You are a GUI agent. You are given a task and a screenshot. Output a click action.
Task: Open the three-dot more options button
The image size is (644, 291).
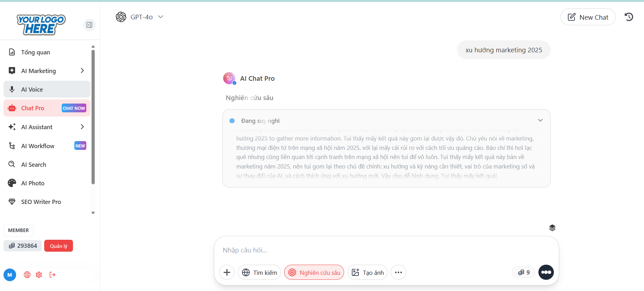[x=398, y=272]
